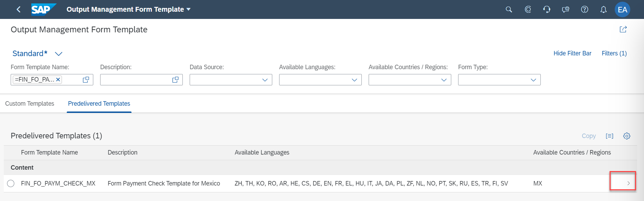The image size is (644, 201).
Task: Remove the FIN_FO_PA filter token
Action: point(58,80)
